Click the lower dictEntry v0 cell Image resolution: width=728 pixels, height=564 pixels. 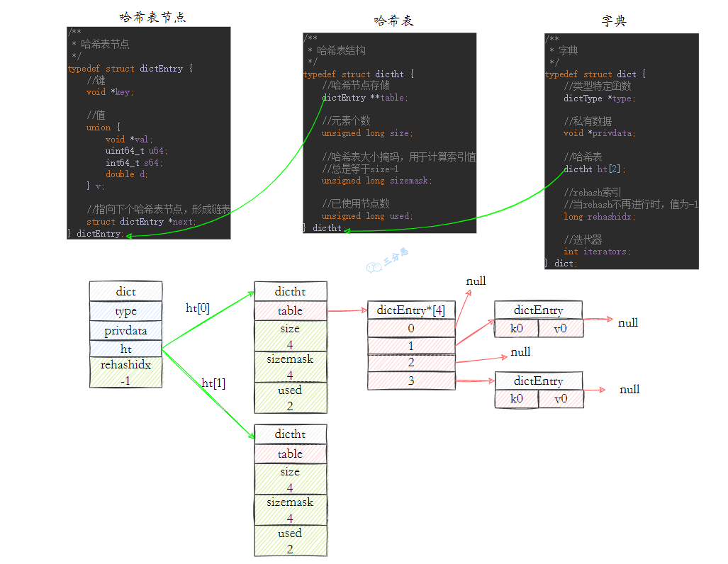561,399
